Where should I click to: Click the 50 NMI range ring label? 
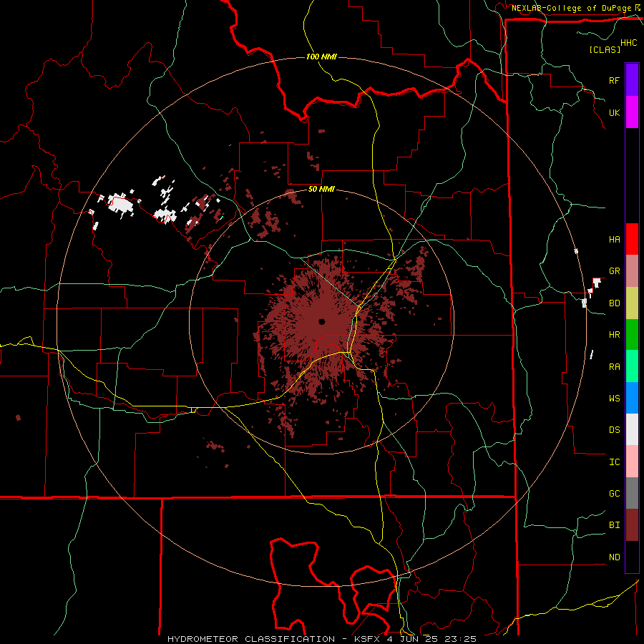click(x=321, y=189)
